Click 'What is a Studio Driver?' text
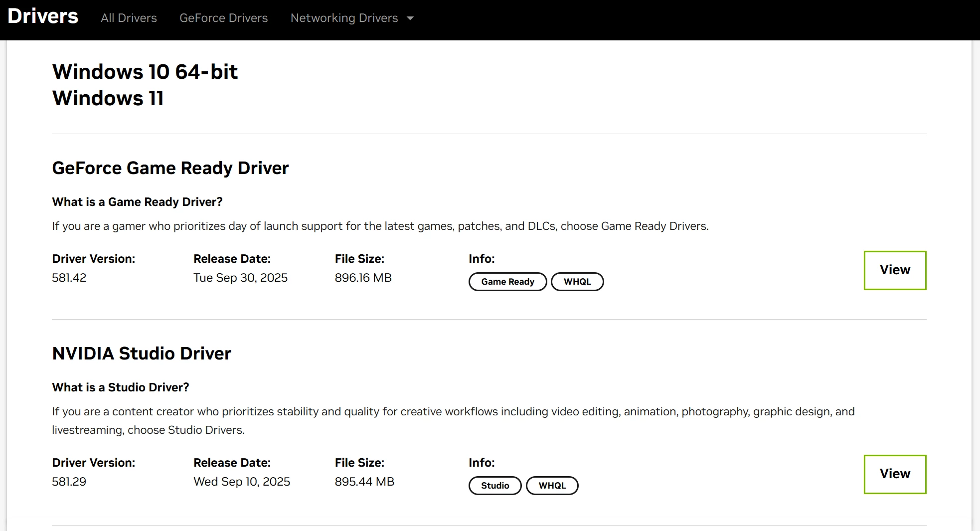Image resolution: width=980 pixels, height=531 pixels. tap(121, 387)
